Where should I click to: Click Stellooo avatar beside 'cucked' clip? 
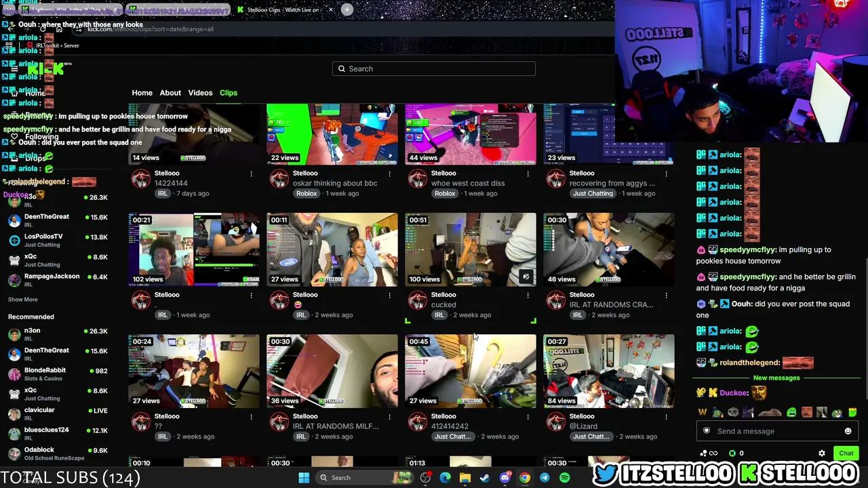point(418,300)
